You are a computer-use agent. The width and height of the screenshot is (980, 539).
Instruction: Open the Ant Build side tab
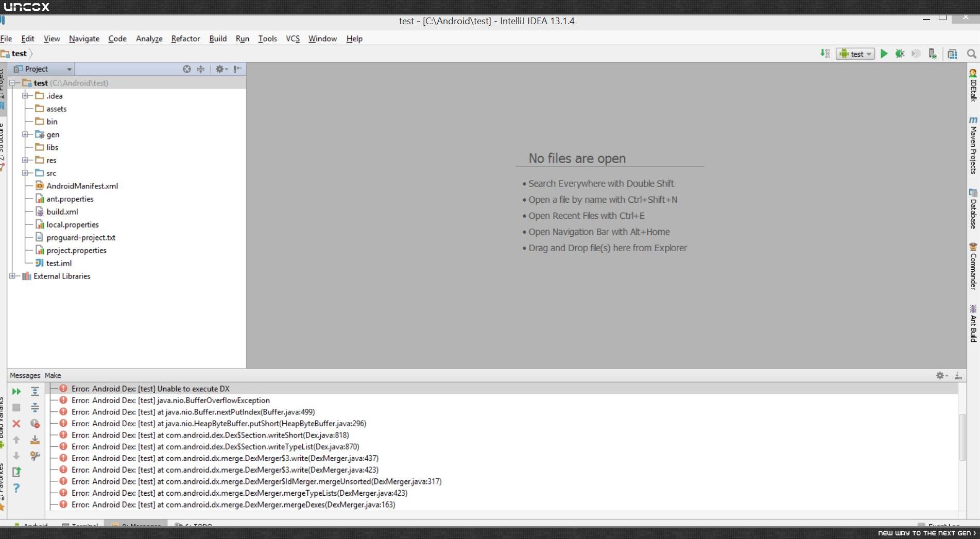pyautogui.click(x=973, y=323)
